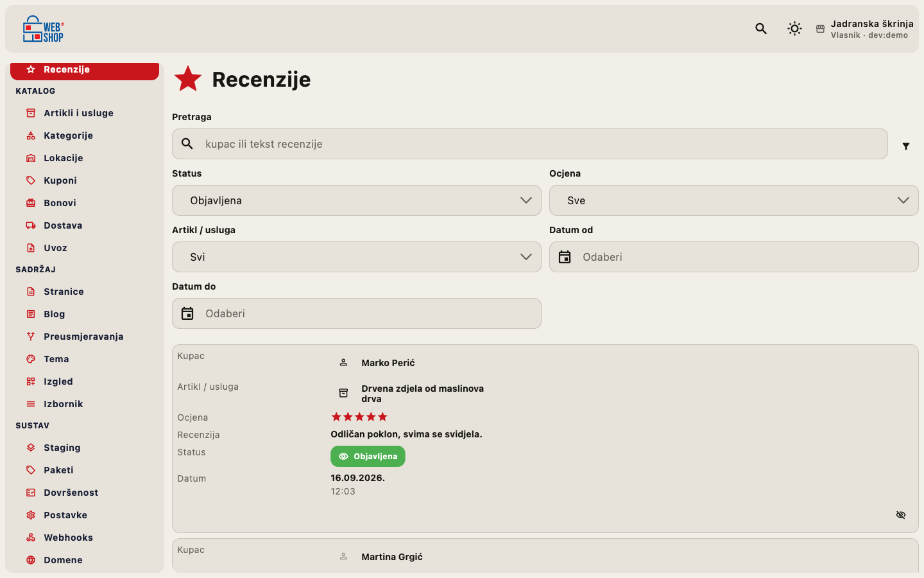Click the Tema palette icon

31,359
